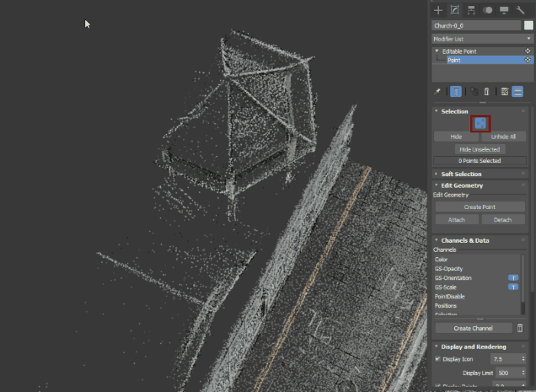
Task: Click Make Unique icon
Action: coord(474,92)
